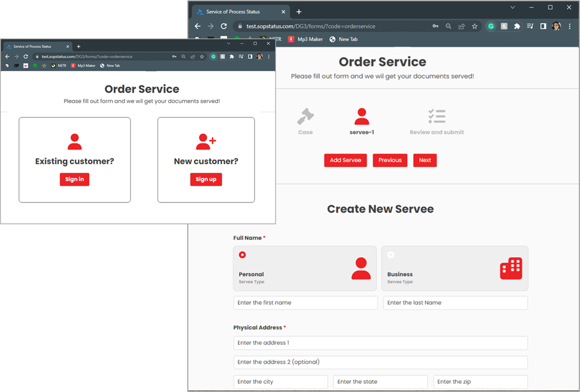The image size is (580, 392).
Task: Click the servee-1 person icon
Action: [x=362, y=115]
